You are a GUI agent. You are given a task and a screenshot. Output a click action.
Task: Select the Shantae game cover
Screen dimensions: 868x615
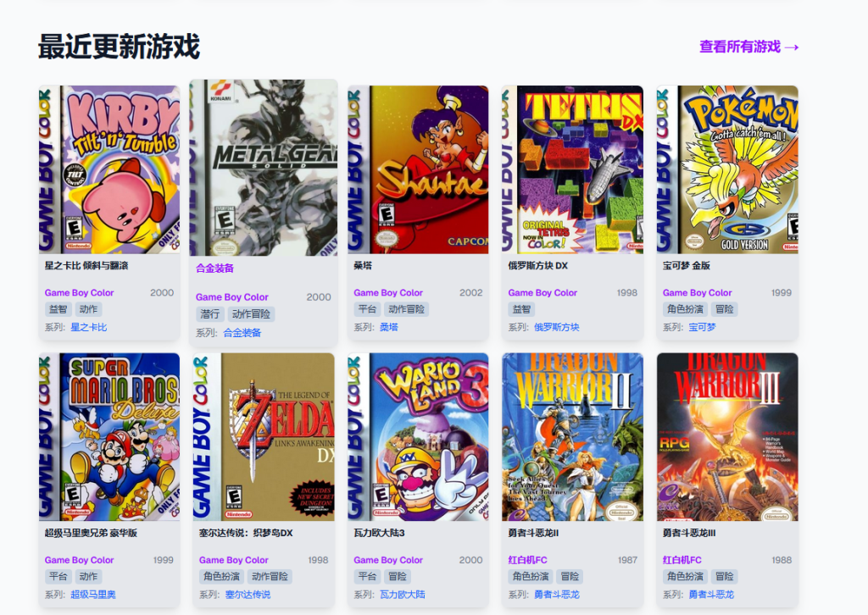point(418,169)
